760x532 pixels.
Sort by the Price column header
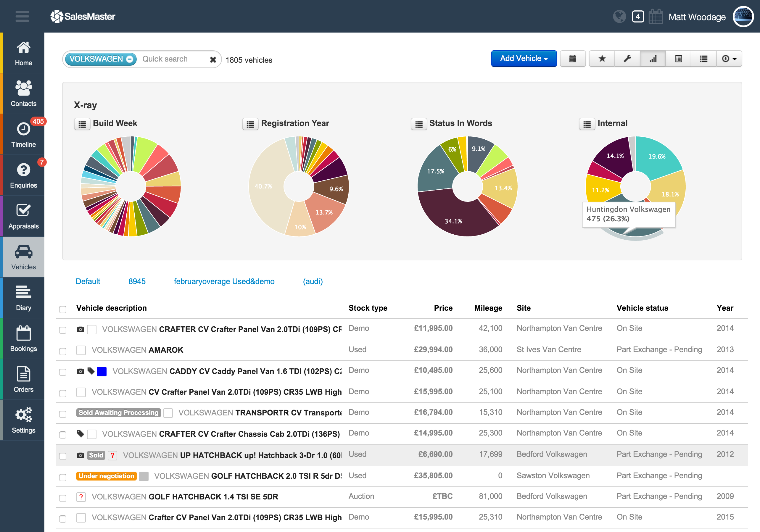click(443, 308)
